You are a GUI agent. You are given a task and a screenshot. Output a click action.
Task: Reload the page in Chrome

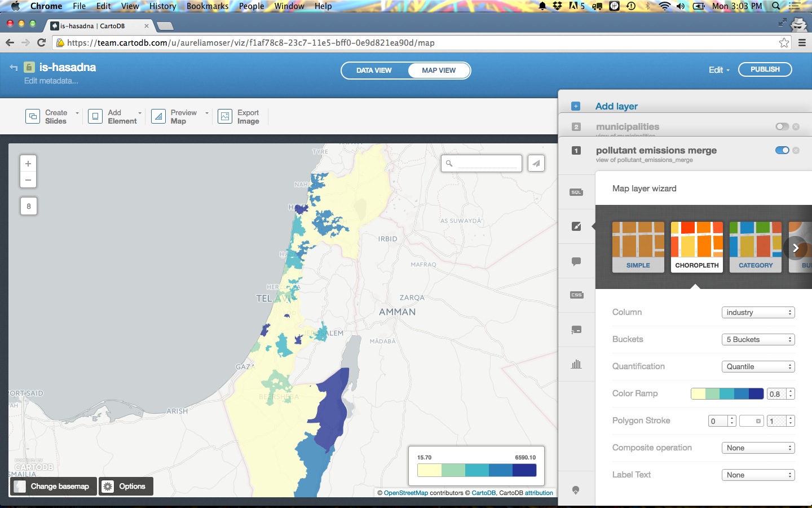[41, 43]
